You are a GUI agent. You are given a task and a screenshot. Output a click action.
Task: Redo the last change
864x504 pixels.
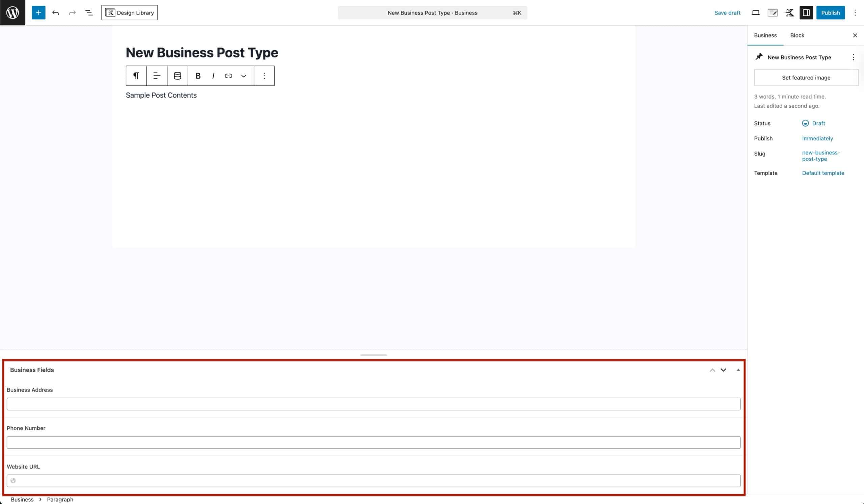point(72,13)
